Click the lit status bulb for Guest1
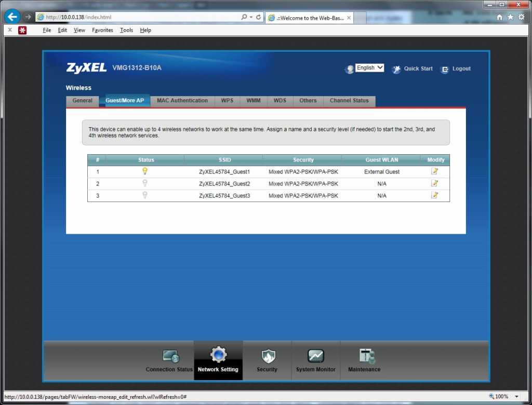 (145, 171)
